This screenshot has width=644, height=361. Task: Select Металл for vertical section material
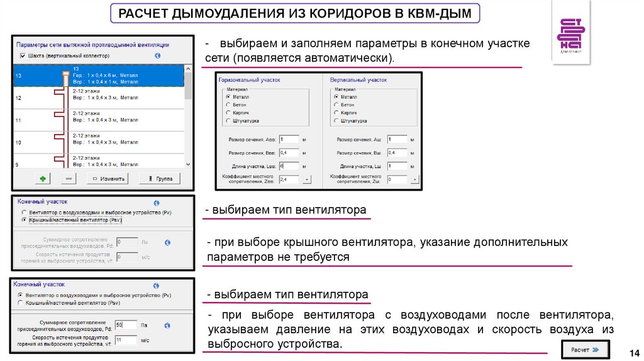tap(336, 97)
